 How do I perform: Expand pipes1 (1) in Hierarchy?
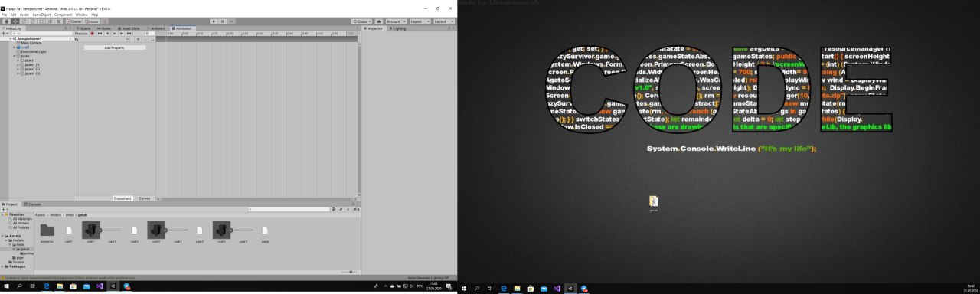pos(17,65)
